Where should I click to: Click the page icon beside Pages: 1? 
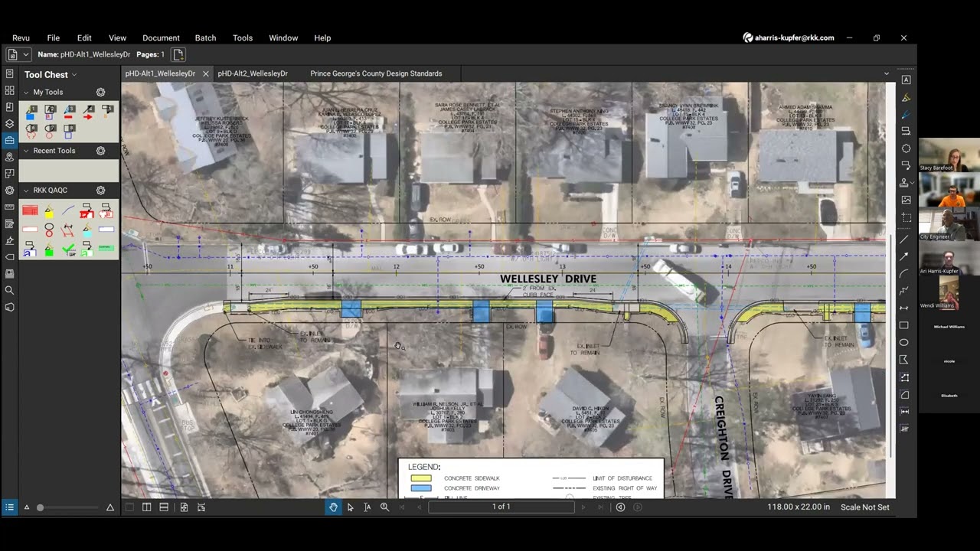coord(178,54)
